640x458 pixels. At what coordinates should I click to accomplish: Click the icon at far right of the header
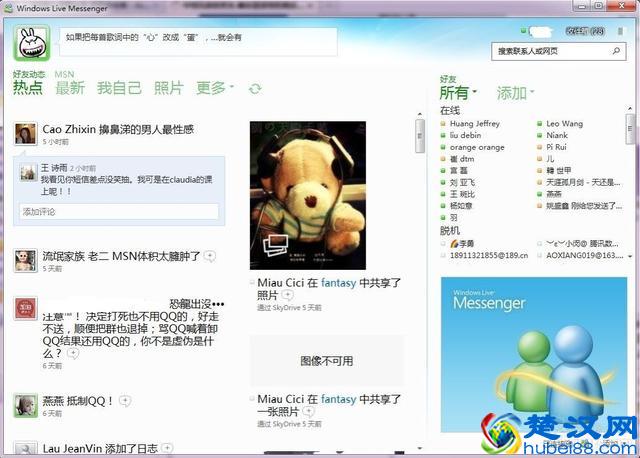[620, 31]
